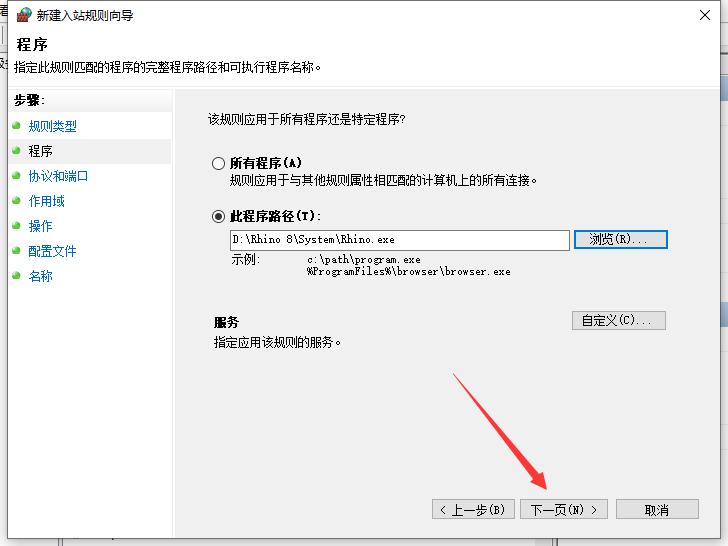Click into the Rhino.exe program path field

[x=399, y=240]
